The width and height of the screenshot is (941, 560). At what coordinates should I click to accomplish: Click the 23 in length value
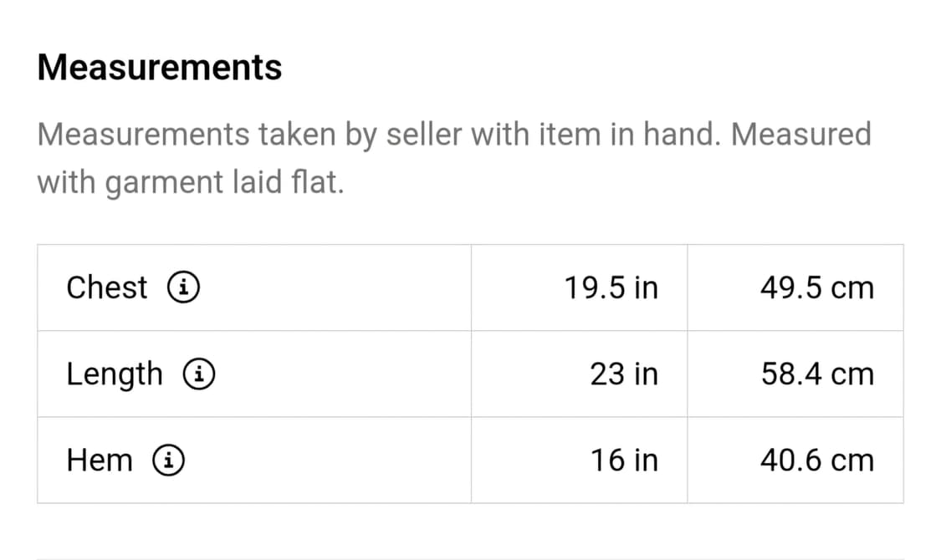624,374
